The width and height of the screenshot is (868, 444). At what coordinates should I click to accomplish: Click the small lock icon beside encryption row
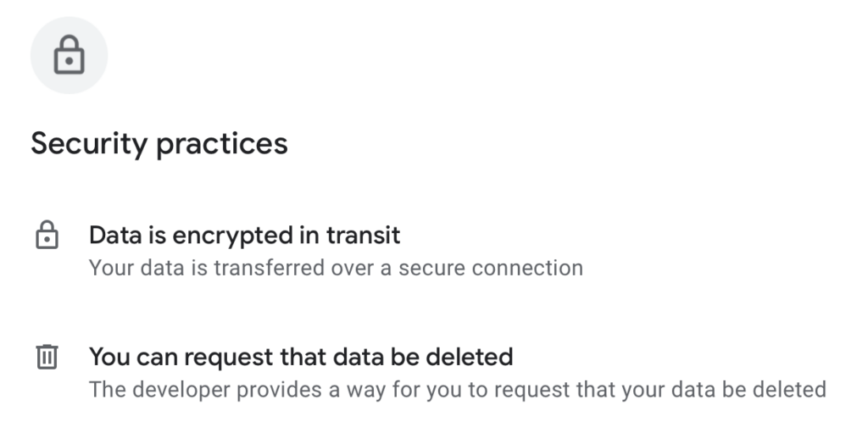(x=46, y=235)
